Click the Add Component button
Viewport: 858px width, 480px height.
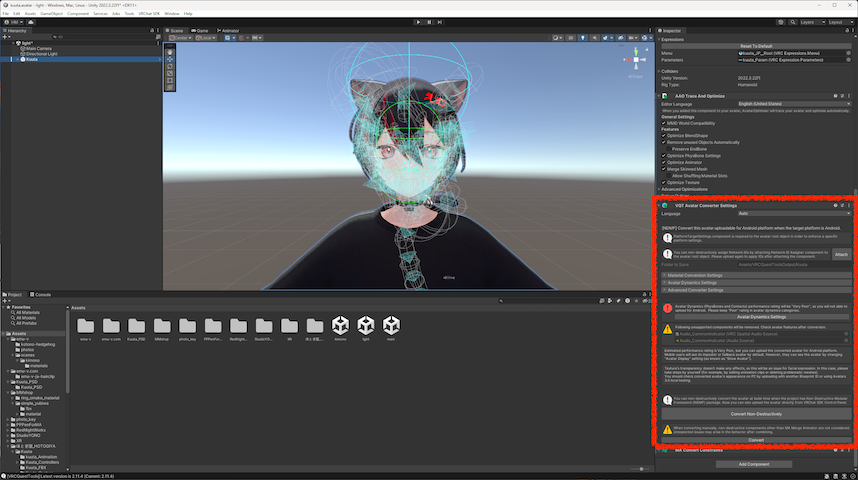756,464
